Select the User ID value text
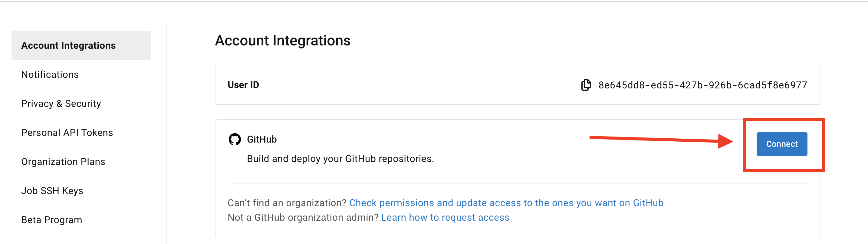The width and height of the screenshot is (868, 244). 702,85
